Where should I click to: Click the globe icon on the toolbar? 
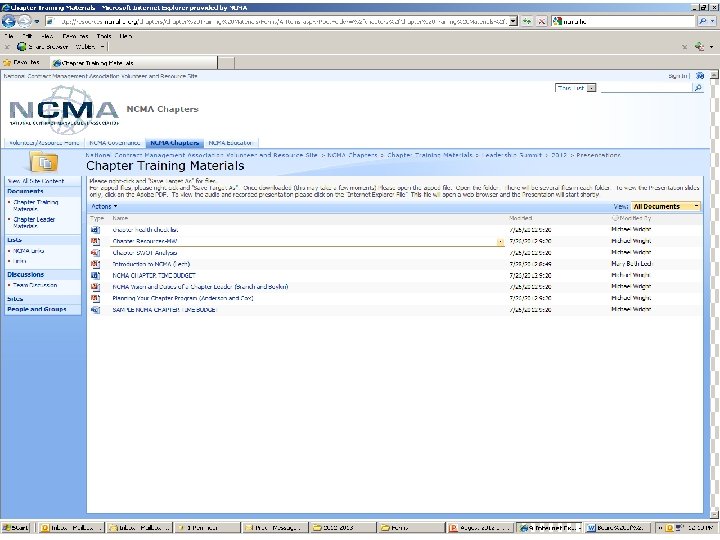tap(21, 46)
